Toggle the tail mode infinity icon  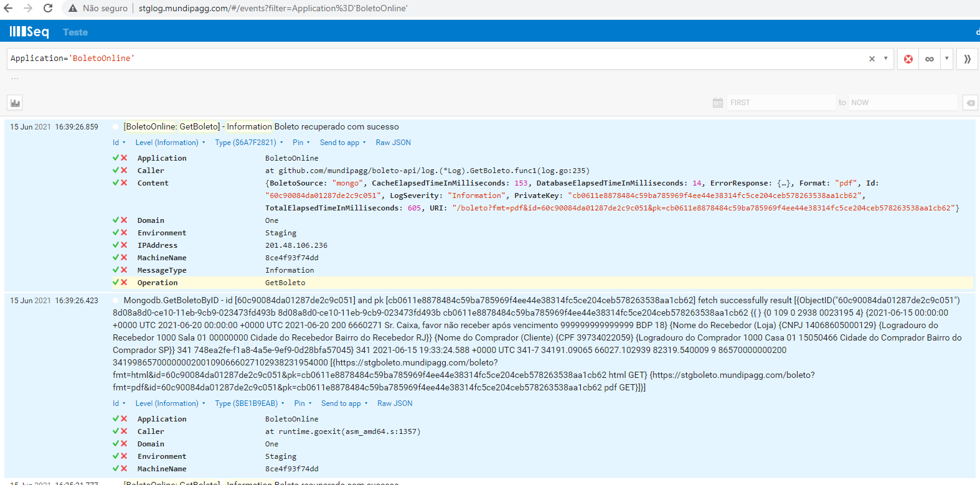pos(930,59)
